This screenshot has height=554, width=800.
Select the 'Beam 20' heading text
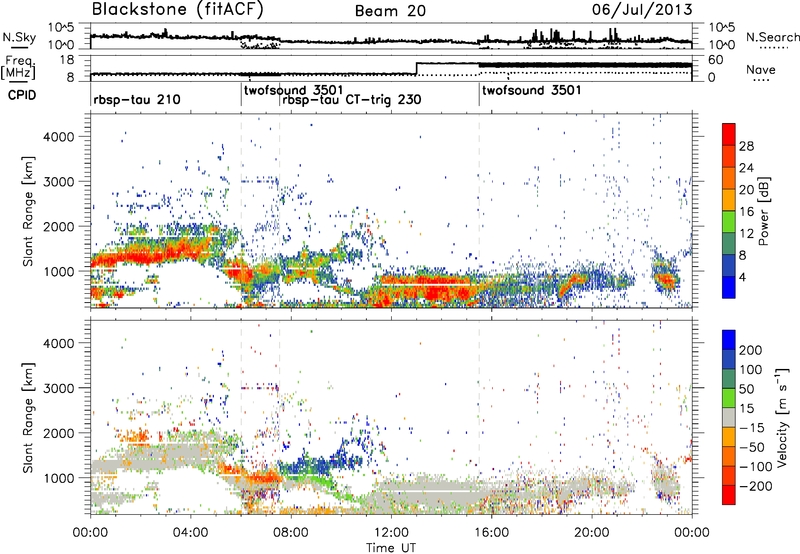pos(390,11)
